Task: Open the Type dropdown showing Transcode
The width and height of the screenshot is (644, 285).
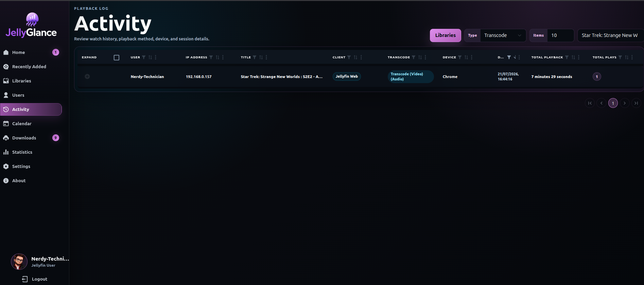Action: (x=503, y=35)
